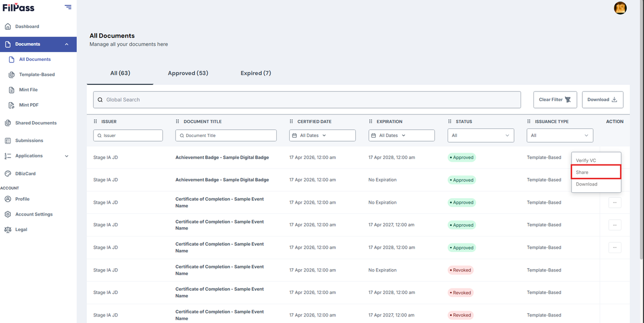This screenshot has height=323, width=644.
Task: Switch to the All (63) tab
Action: pos(120,73)
